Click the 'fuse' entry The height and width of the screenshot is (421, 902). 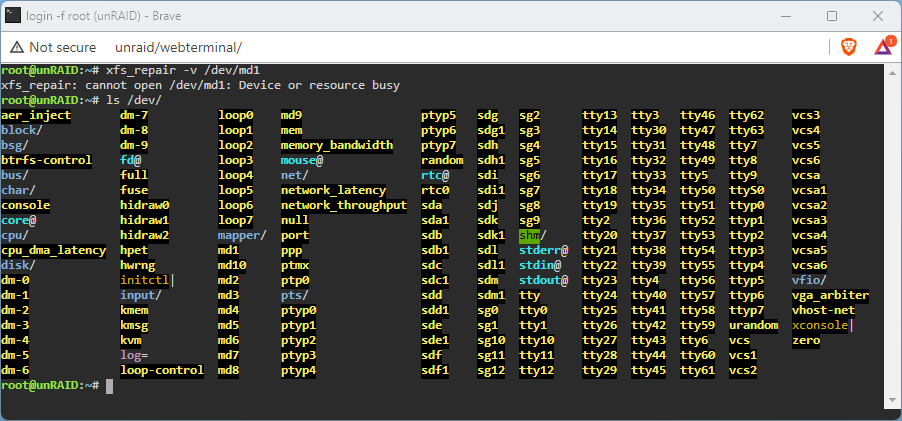[134, 190]
